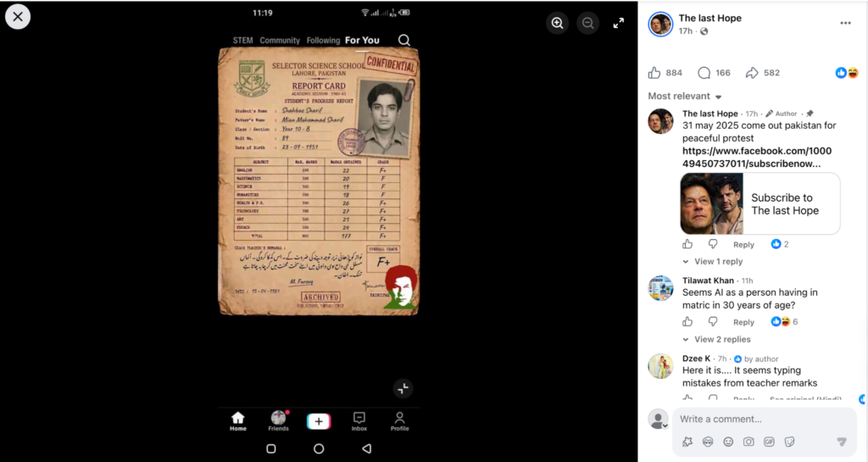Insert GIF in comment
Image resolution: width=868 pixels, height=462 pixels.
tap(769, 442)
